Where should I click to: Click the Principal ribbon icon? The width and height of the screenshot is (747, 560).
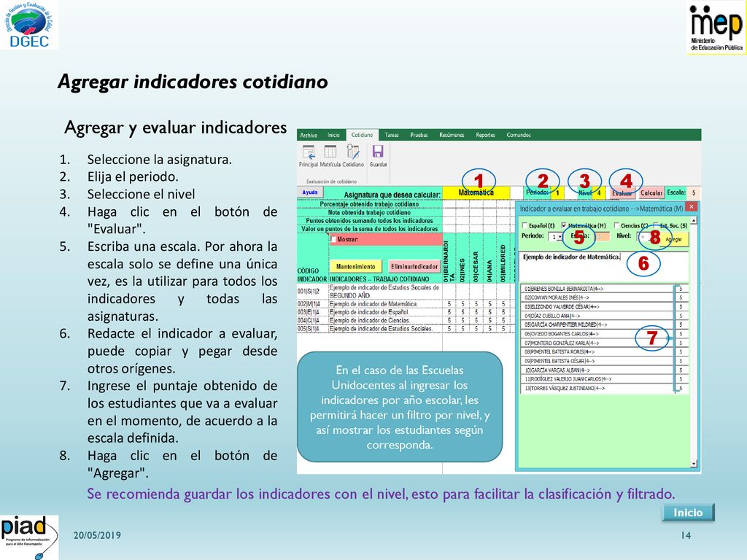click(309, 152)
